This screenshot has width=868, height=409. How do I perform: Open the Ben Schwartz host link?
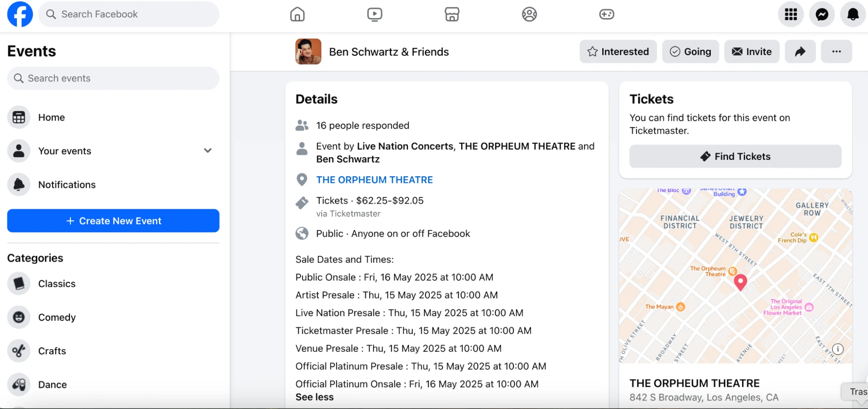point(348,159)
